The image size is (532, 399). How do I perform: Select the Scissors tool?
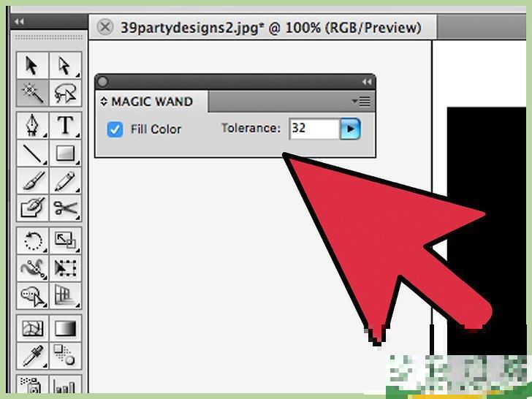click(65, 208)
